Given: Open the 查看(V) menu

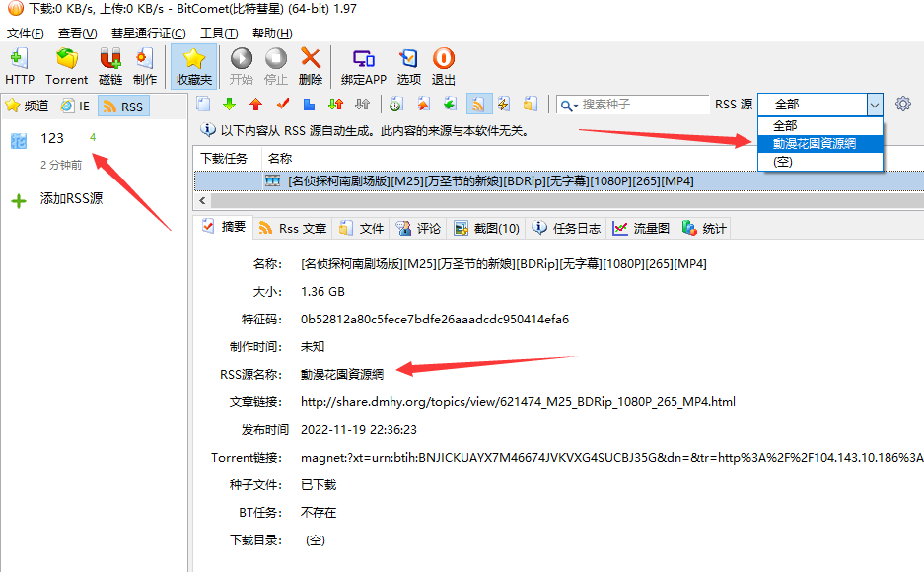Looking at the screenshot, I should pos(77,33).
